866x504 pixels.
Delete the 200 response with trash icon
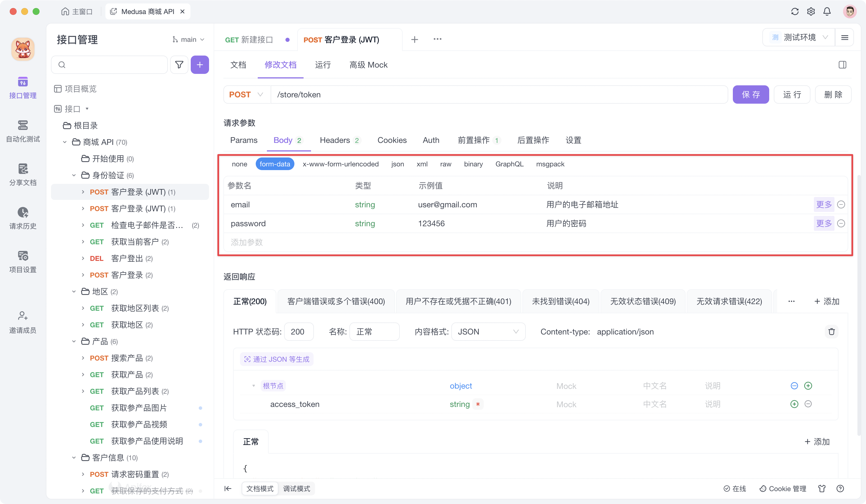pyautogui.click(x=831, y=332)
